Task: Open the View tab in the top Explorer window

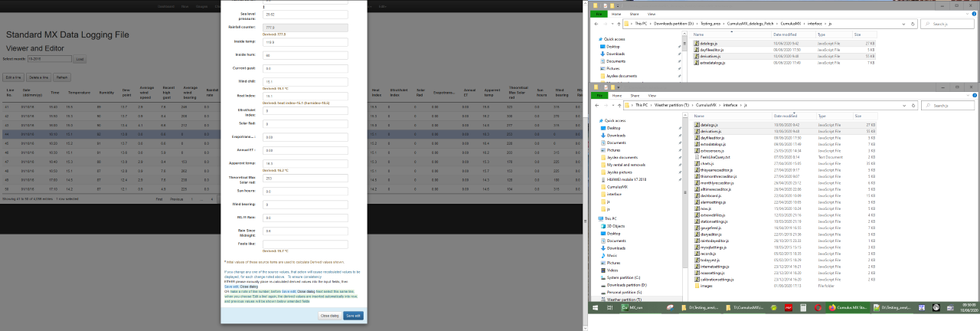Action: pos(652,13)
